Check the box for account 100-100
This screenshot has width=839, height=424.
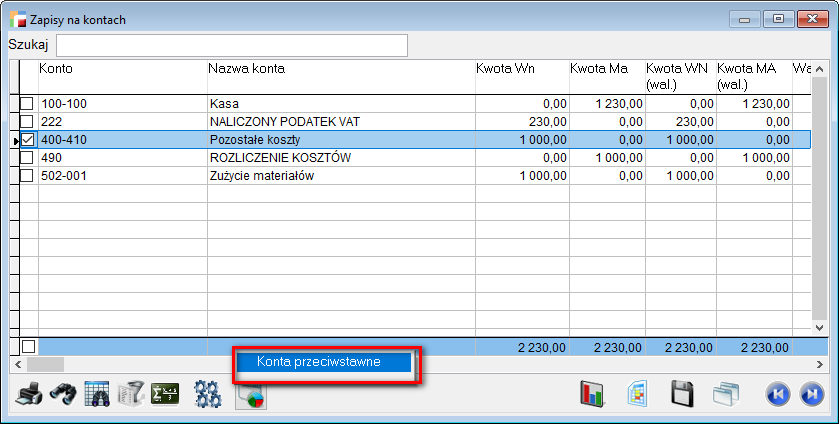click(27, 103)
